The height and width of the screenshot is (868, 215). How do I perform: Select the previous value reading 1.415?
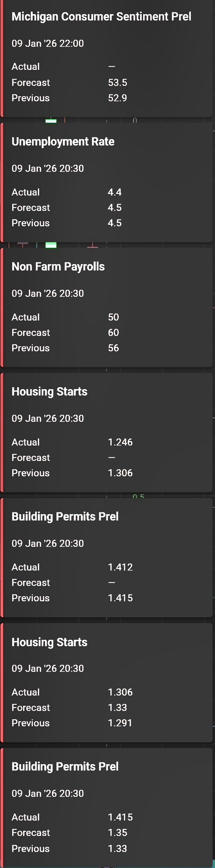pyautogui.click(x=120, y=598)
